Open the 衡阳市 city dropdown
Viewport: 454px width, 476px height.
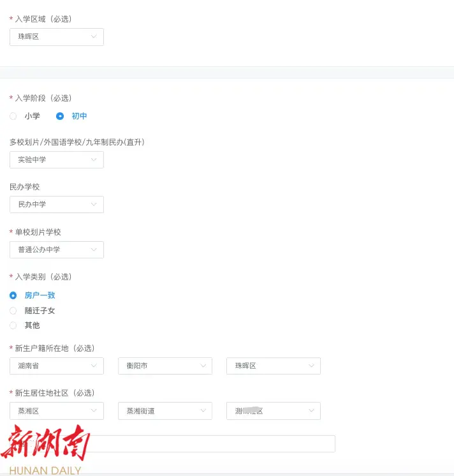(x=165, y=366)
